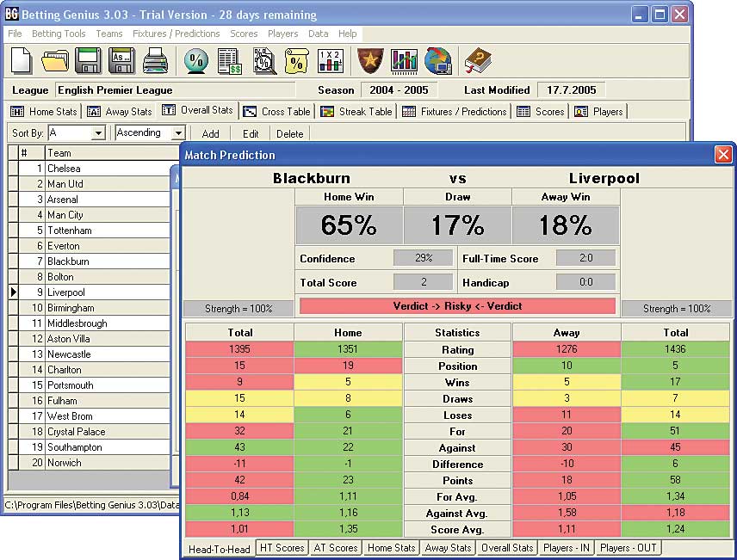Open the Betting Tools menu

59,34
